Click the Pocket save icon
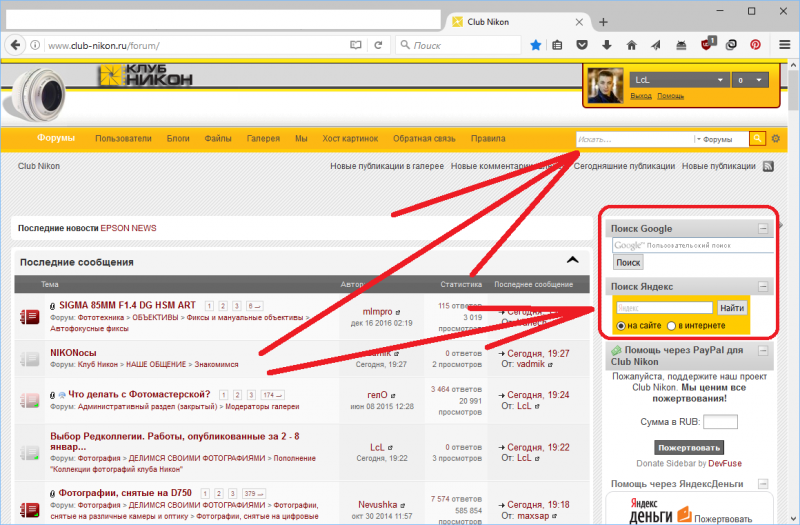Screen dimensions: 800x525 [x=582, y=45]
